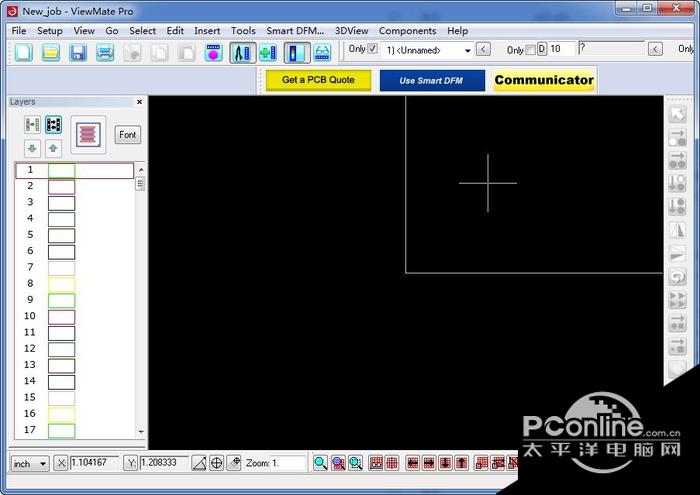Viewport: 700px width, 495px height.
Task: Click the color swatch for layer 1
Action: coord(62,171)
